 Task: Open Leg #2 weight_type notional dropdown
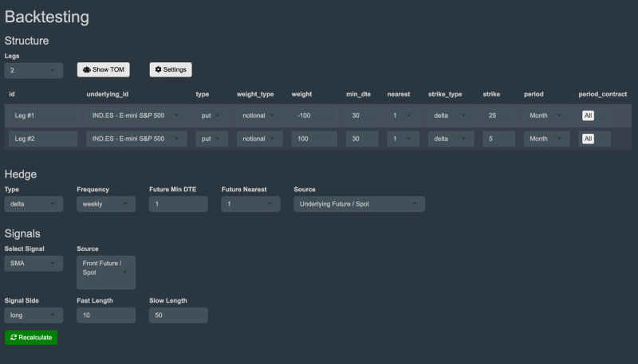260,139
